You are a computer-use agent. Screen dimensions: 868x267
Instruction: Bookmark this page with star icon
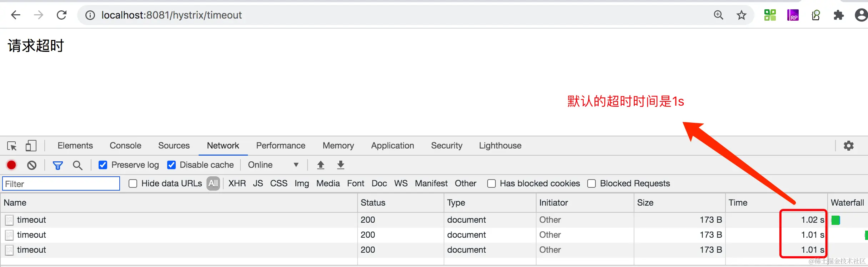click(742, 15)
